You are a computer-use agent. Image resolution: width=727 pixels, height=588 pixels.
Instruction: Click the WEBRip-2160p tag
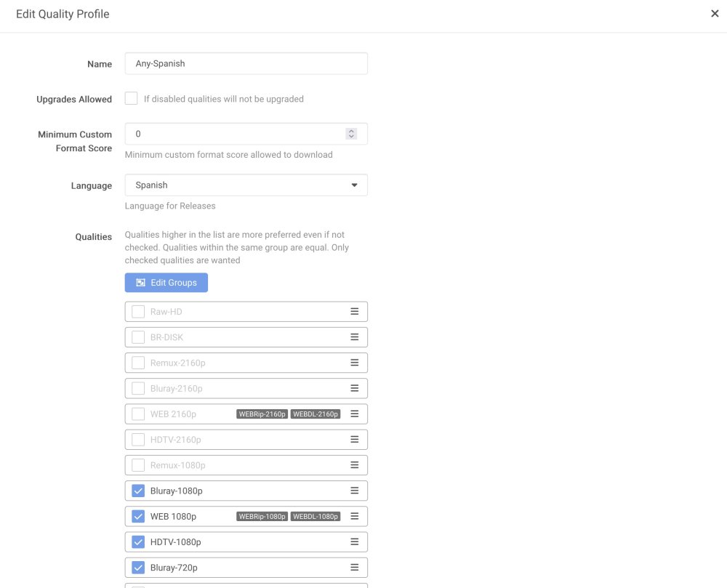pos(262,414)
